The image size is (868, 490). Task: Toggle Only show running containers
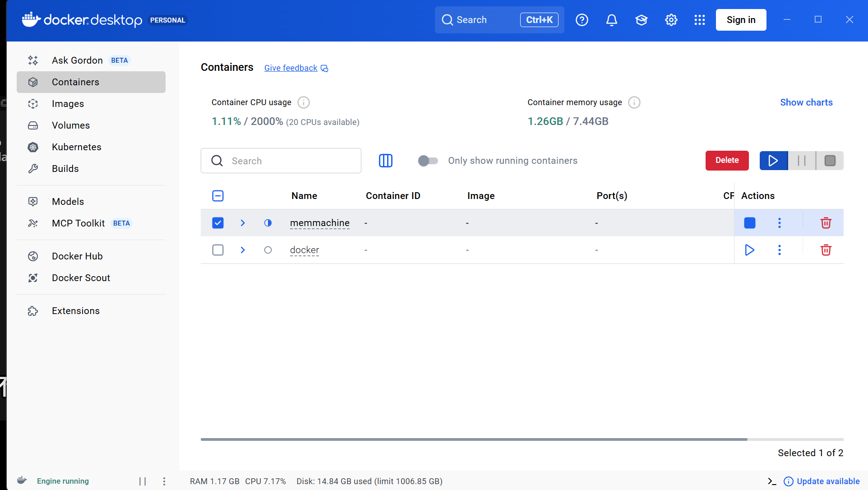tap(428, 161)
